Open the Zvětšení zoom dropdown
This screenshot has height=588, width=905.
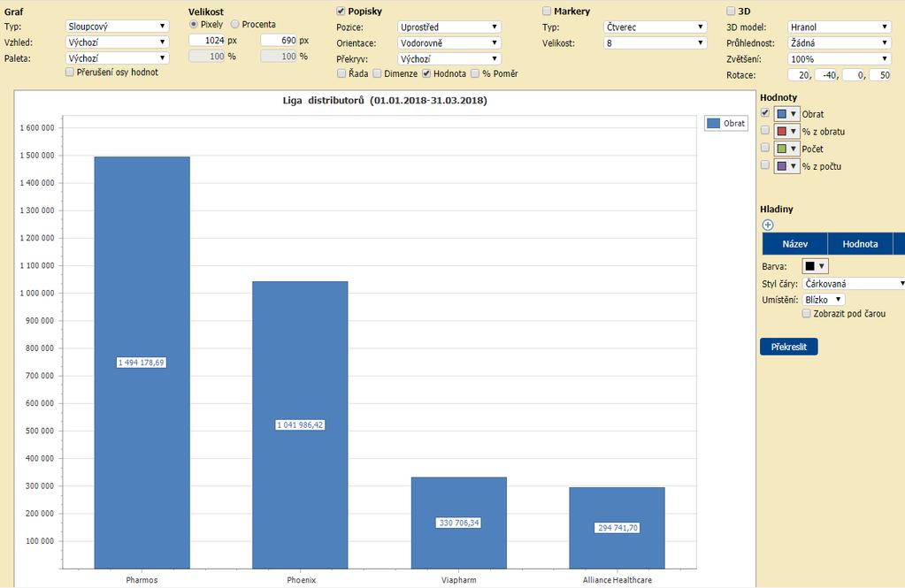840,59
